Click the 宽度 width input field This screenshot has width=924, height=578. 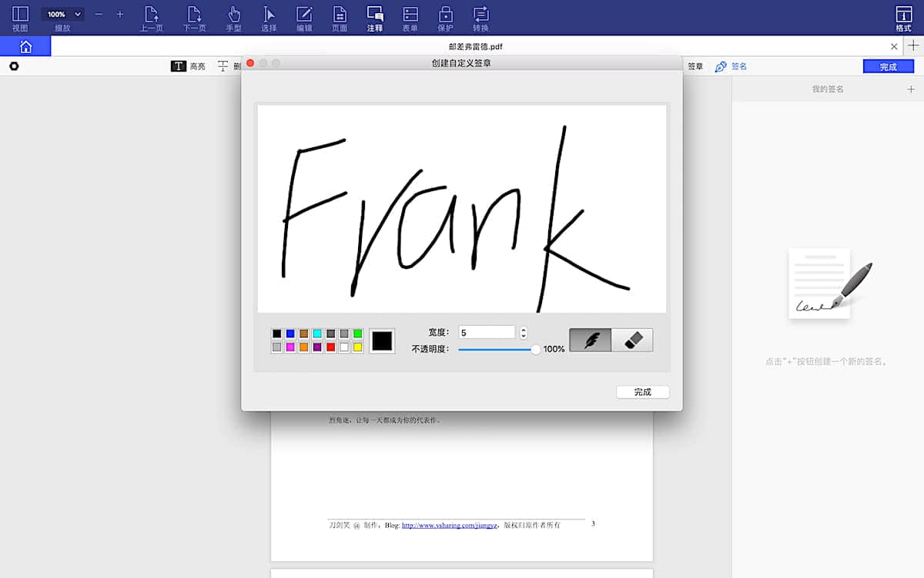click(487, 332)
